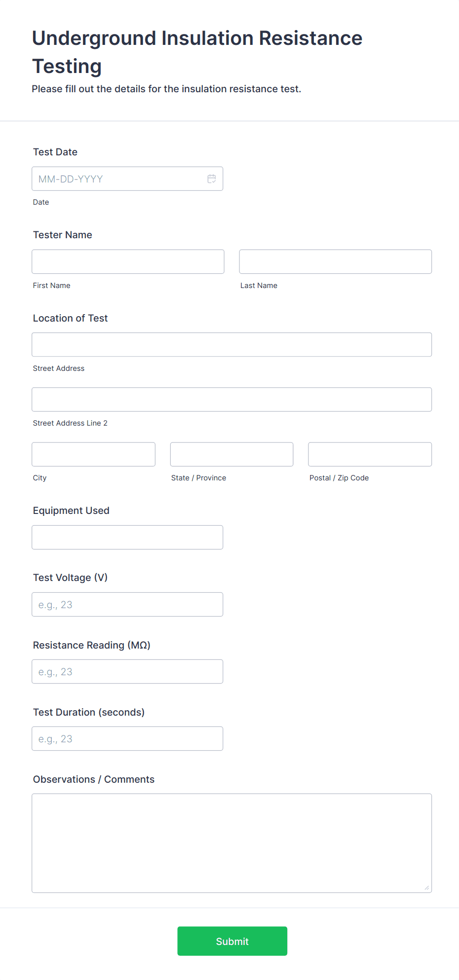Click the MM-DD-YYYY date input field
The height and width of the screenshot is (980, 459).
(x=118, y=179)
